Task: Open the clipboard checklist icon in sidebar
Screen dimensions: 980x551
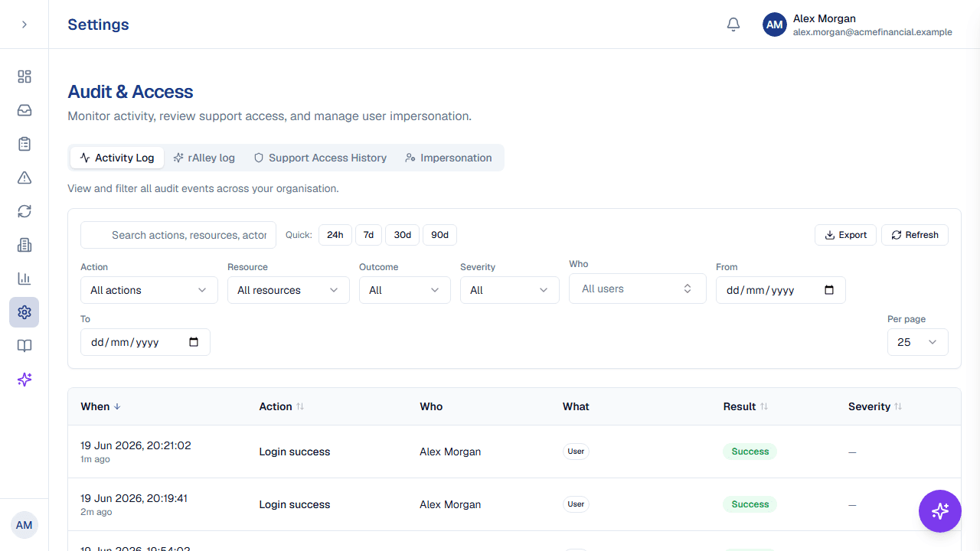Action: (24, 144)
